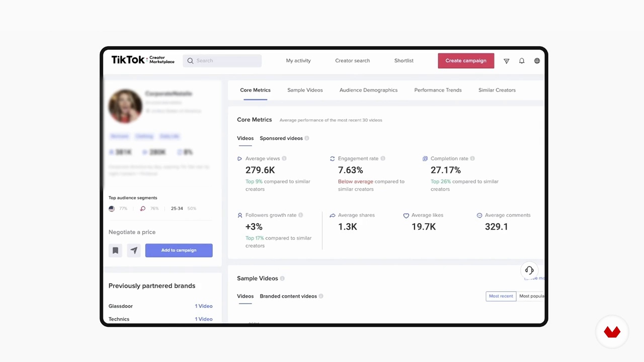644x362 pixels.
Task: Open the filter funnel icon in header
Action: click(x=507, y=61)
